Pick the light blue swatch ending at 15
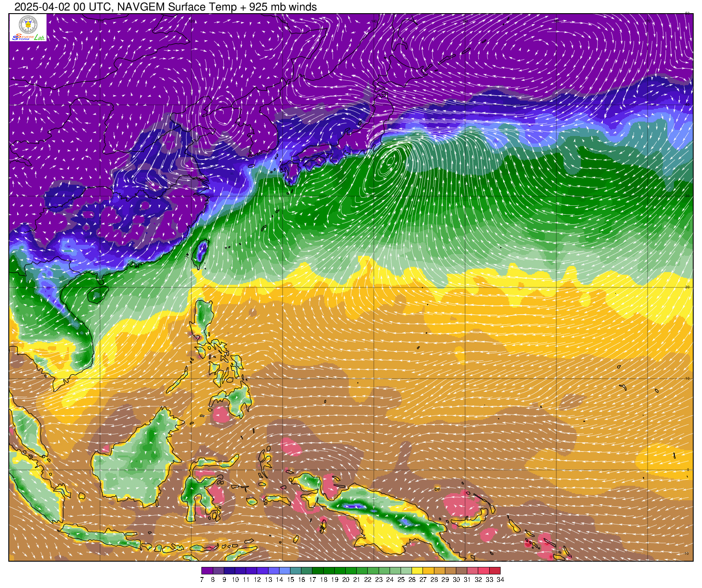This screenshot has height=588, width=702. point(285,570)
